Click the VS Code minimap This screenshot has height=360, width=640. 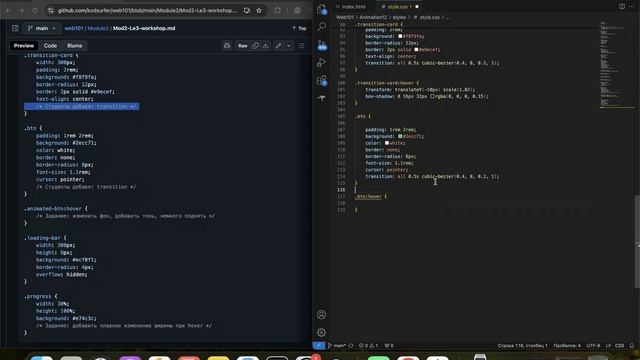tap(616, 65)
